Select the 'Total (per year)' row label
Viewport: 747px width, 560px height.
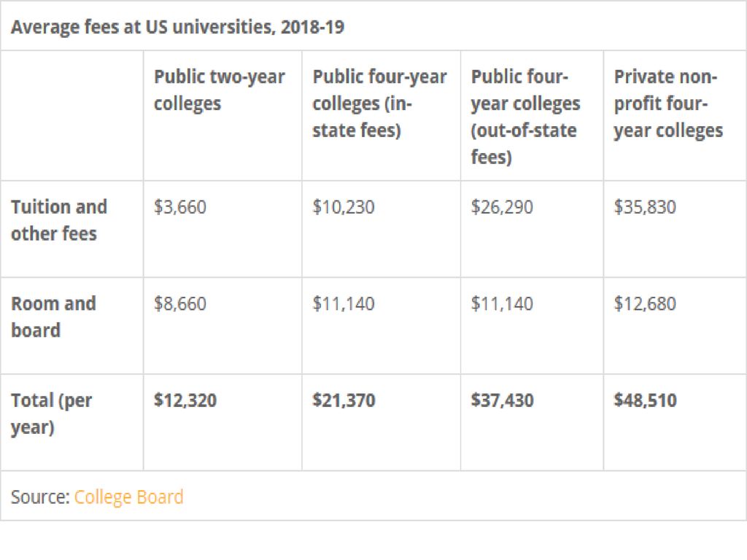(51, 413)
